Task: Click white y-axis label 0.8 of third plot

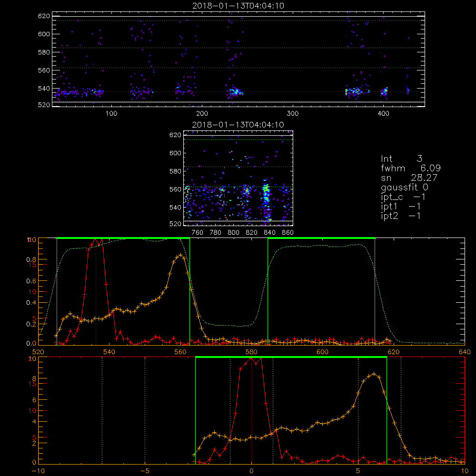Action: click(31, 259)
